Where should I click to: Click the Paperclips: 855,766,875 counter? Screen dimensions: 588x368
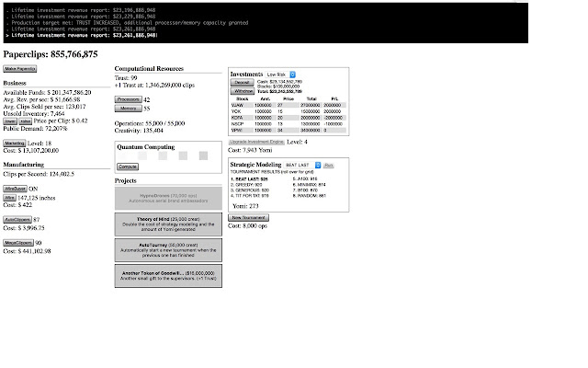pos(51,54)
